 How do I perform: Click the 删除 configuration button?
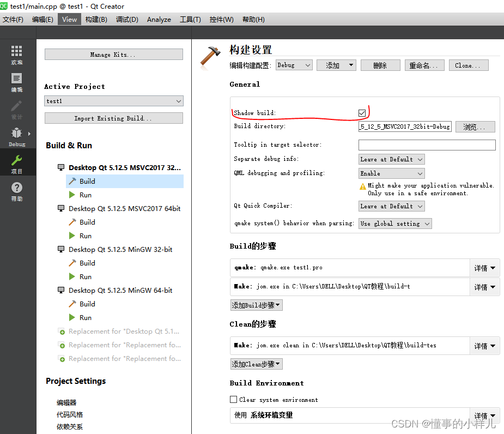[x=380, y=65]
